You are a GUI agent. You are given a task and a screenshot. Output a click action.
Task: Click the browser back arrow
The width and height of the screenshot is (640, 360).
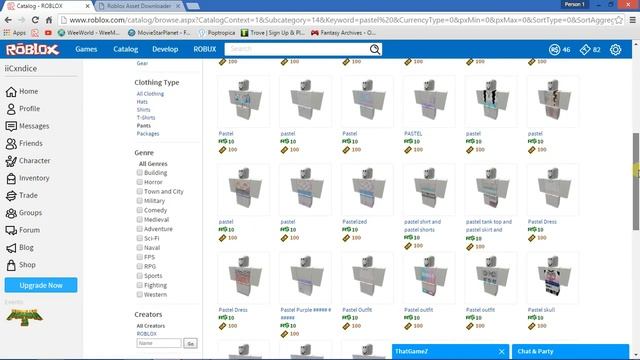[x=8, y=20]
